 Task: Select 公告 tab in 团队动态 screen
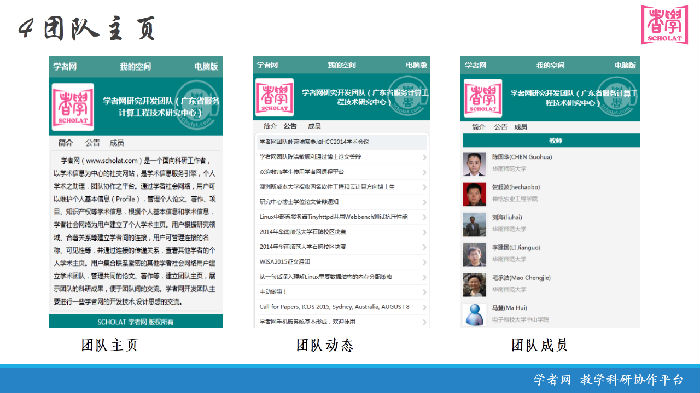pos(290,126)
